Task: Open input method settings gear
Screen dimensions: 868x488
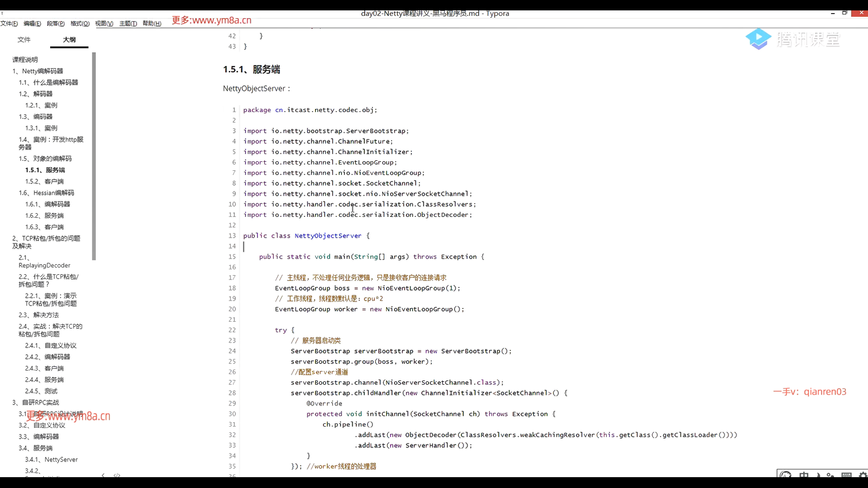Action: (x=863, y=475)
